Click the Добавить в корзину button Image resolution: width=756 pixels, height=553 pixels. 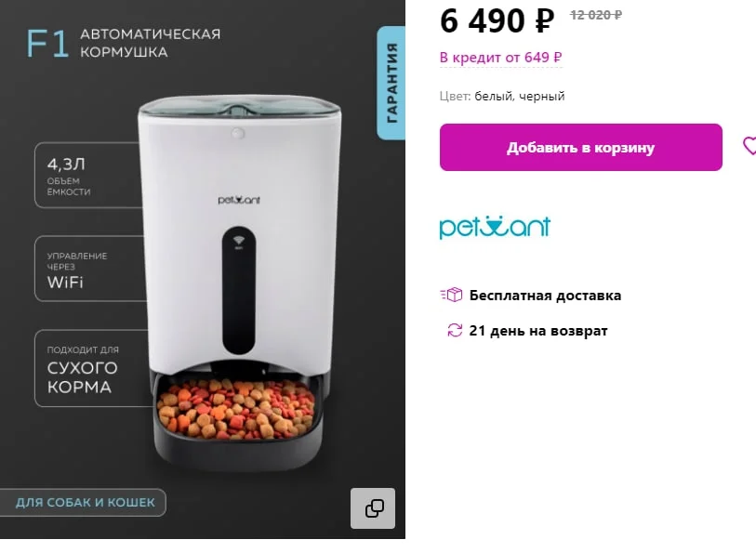click(580, 148)
